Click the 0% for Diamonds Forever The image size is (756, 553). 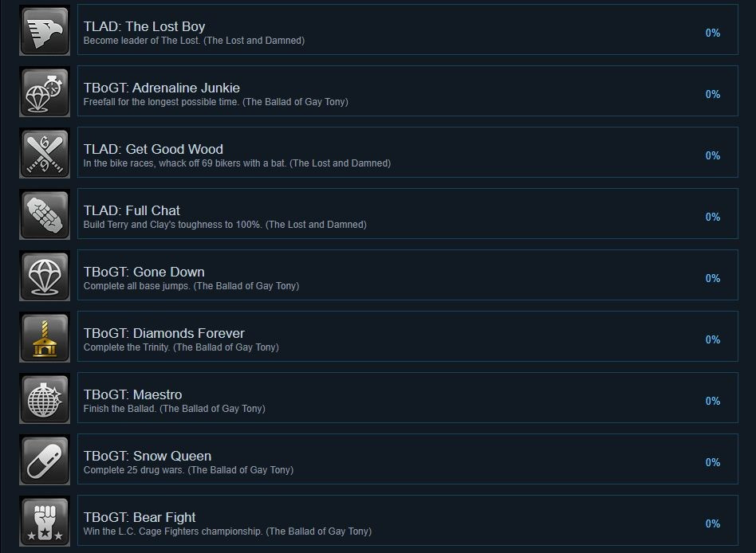tap(713, 339)
